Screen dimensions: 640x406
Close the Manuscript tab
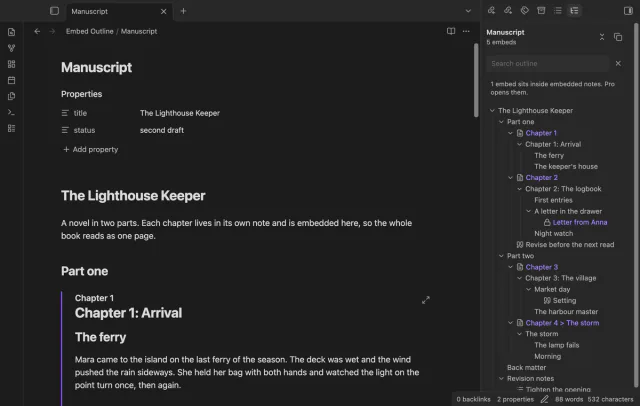164,11
